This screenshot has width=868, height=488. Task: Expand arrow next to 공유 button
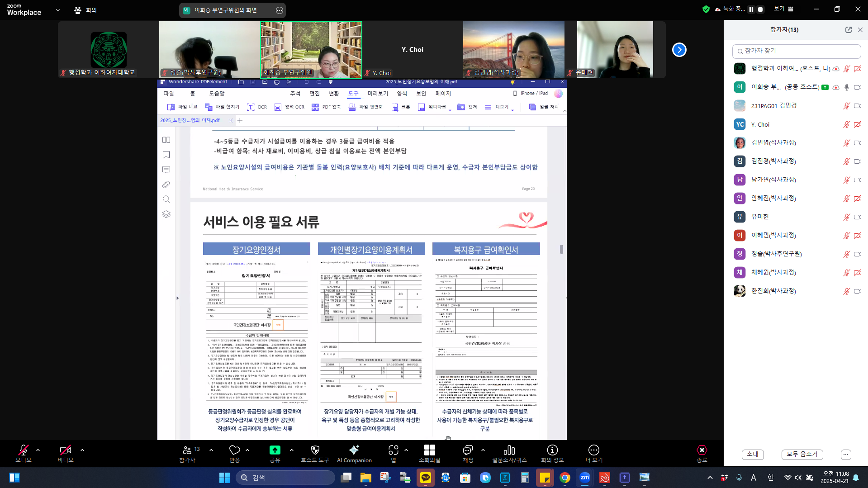pos(291,450)
